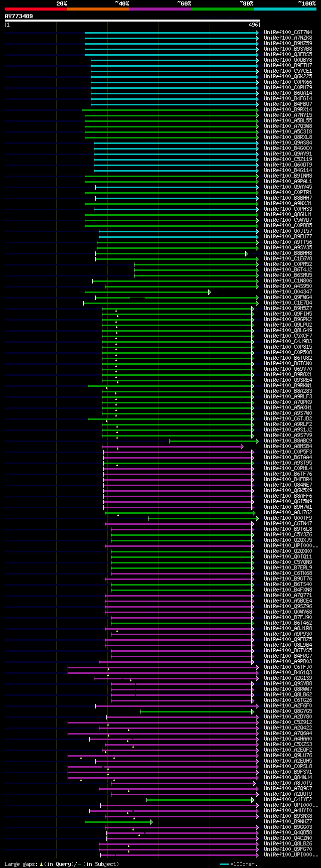Click the white query sequence bar
The image size is (321, 868).
(x=132, y=21)
